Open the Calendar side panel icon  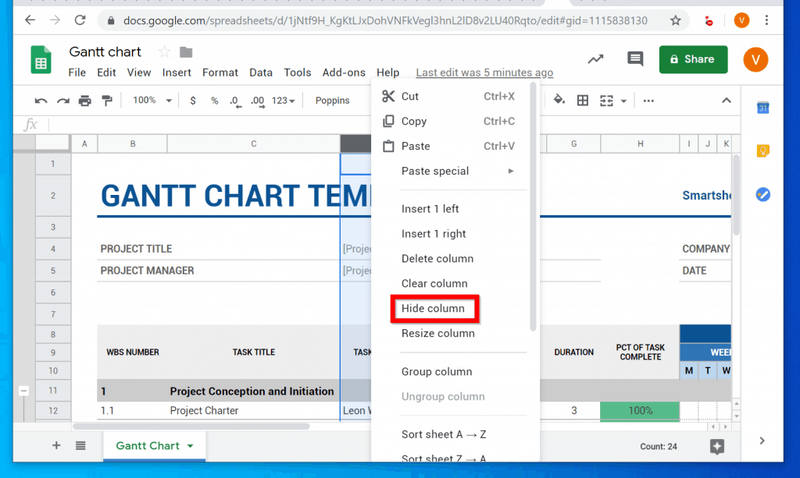pos(763,108)
